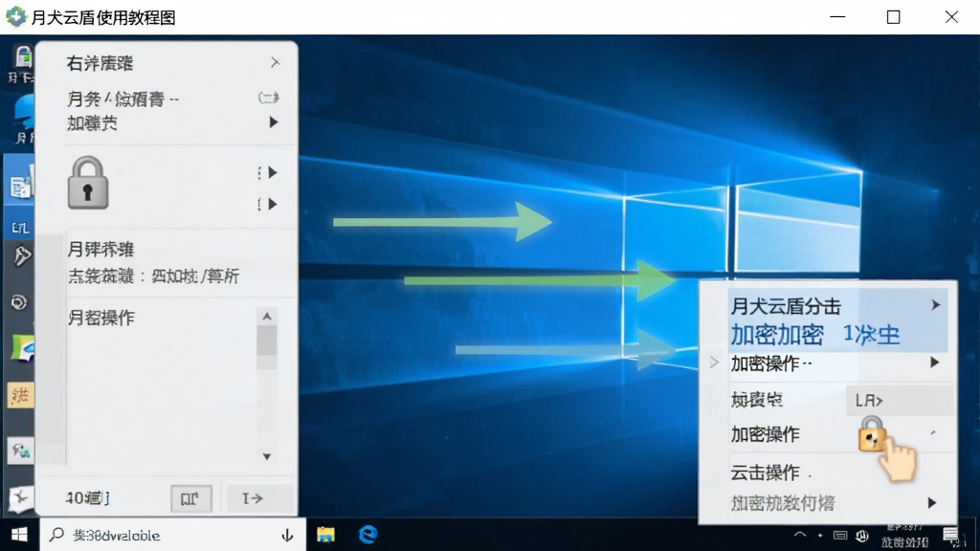The height and width of the screenshot is (551, 980).
Task: Click the taskbar clock
Action: pyautogui.click(x=905, y=536)
